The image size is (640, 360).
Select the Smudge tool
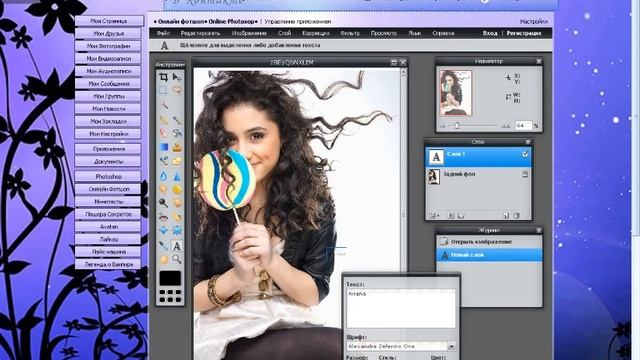click(x=164, y=189)
